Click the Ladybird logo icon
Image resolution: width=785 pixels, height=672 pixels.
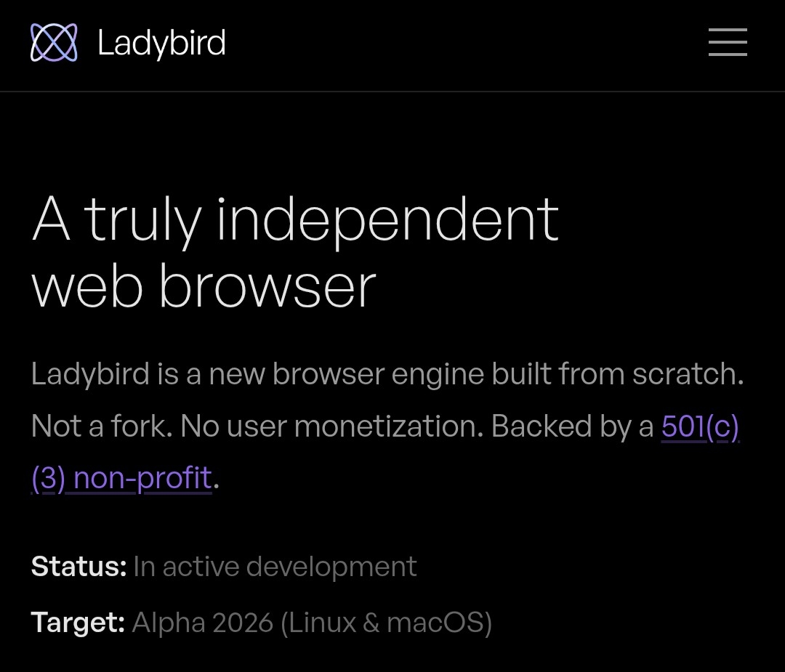(x=54, y=43)
